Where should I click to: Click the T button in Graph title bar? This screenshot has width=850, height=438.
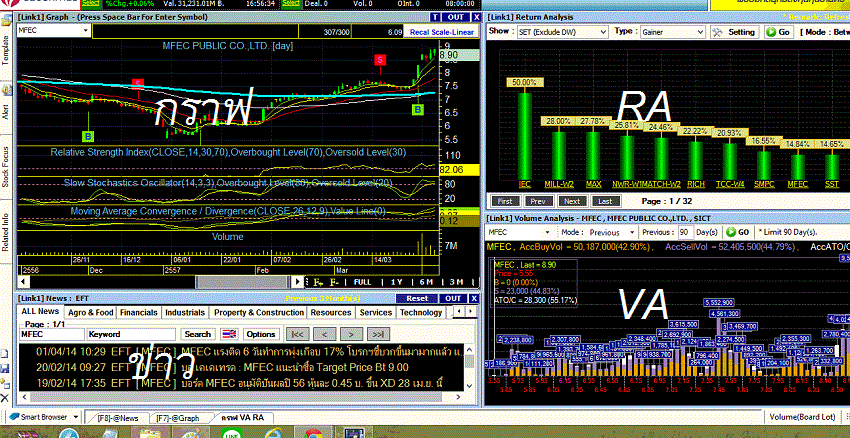(435, 17)
